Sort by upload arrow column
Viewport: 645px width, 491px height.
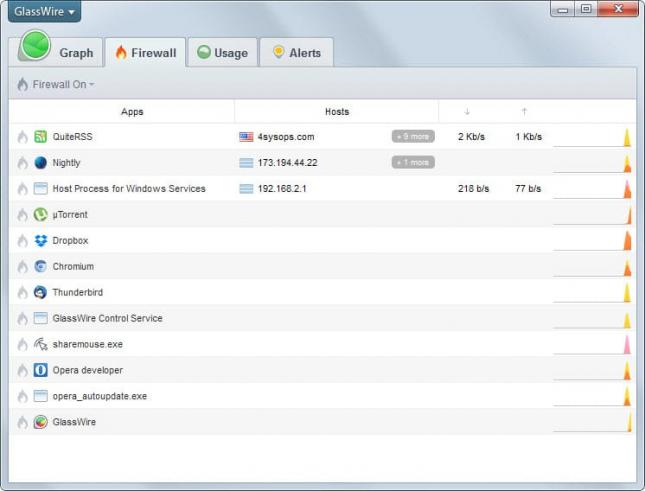tap(524, 111)
